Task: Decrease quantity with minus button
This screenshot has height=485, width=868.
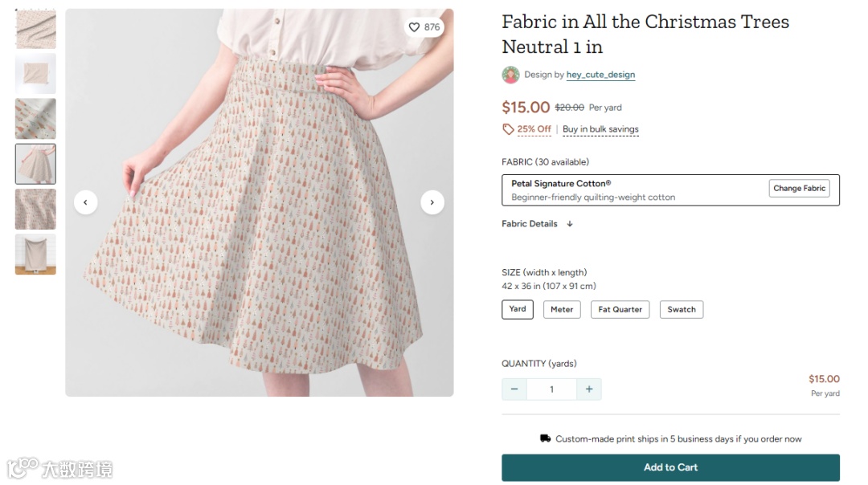Action: (x=514, y=389)
